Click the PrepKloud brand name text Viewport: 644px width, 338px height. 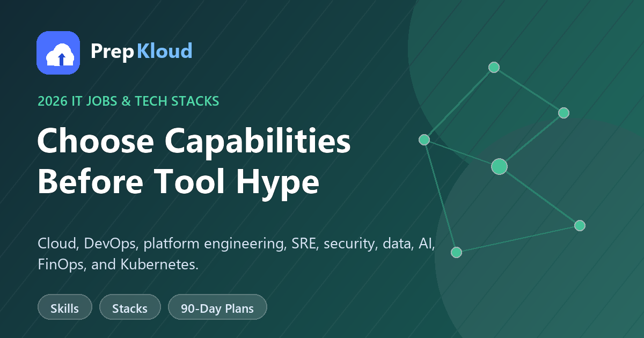coord(141,52)
